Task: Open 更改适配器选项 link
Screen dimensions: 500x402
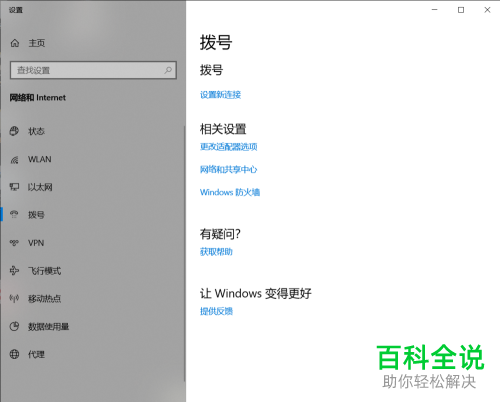Action: tap(229, 147)
